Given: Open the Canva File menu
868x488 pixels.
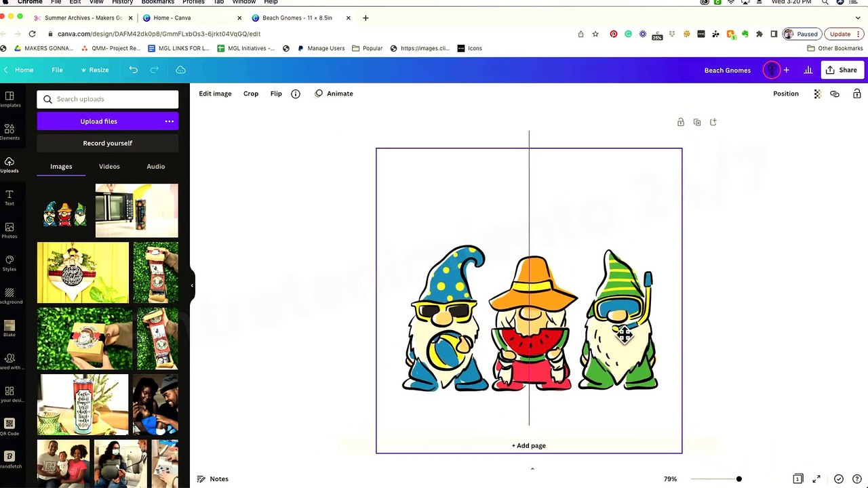Looking at the screenshot, I should pos(57,70).
